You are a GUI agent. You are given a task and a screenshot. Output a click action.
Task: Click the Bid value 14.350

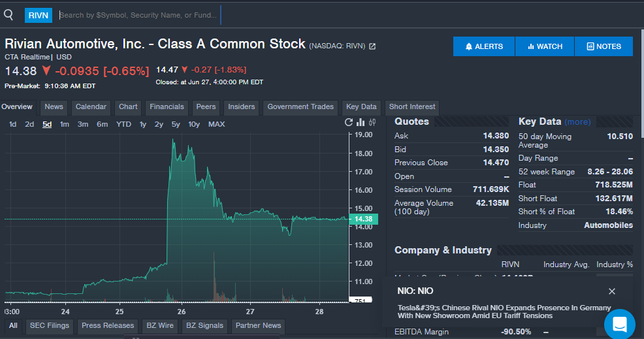pos(496,149)
